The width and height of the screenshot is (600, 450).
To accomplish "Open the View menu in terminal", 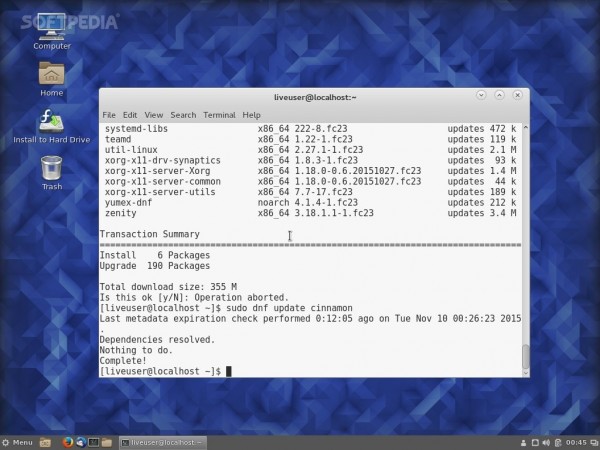I will [x=154, y=115].
